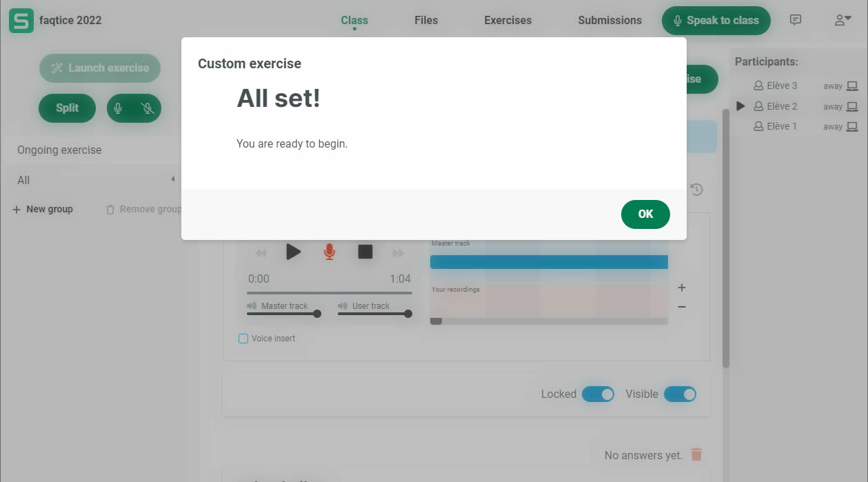Toggle the Locked switch off

pyautogui.click(x=598, y=394)
